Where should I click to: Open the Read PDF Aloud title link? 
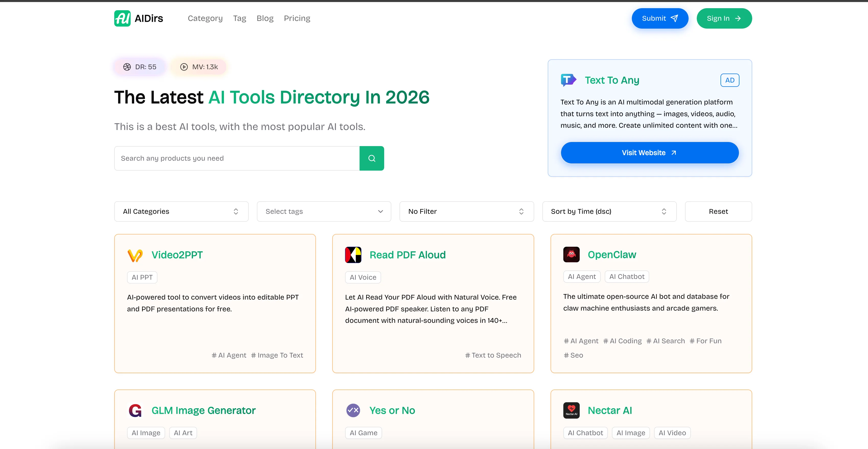point(407,255)
